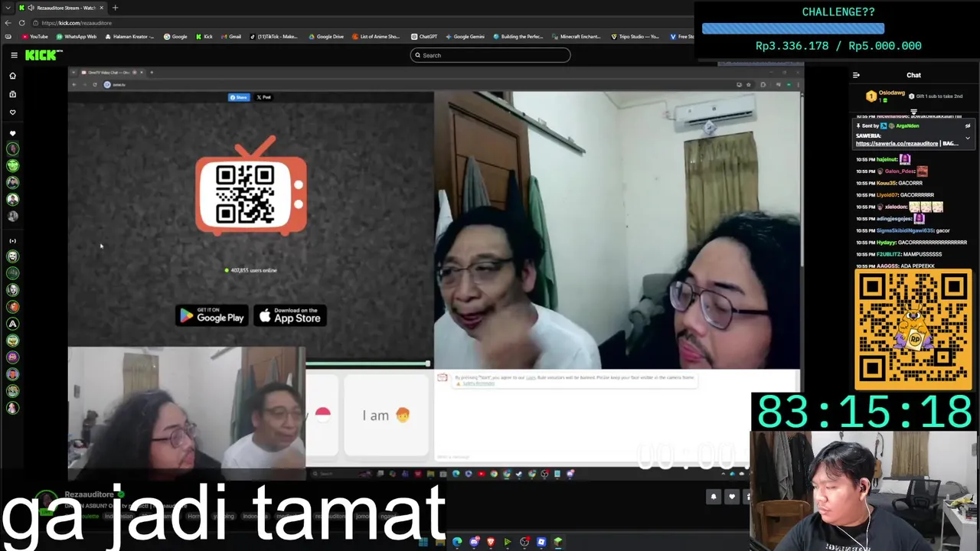Open the WhatsApp Web bookmark
The image size is (980, 551).
[x=77, y=36]
